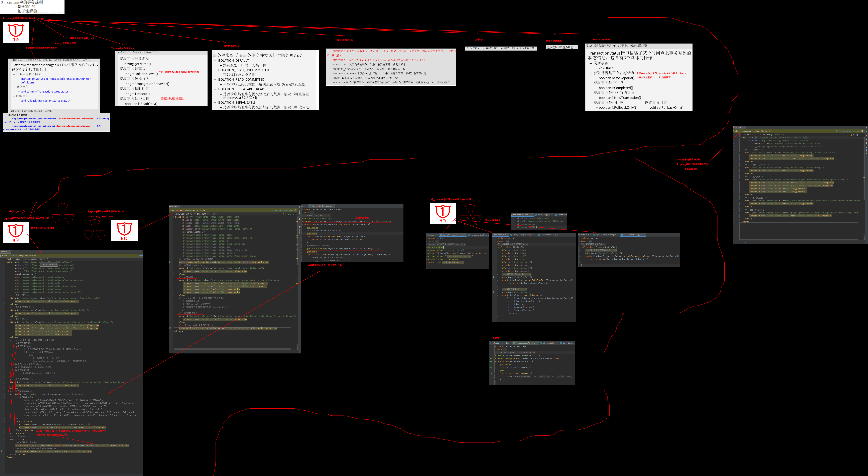Click the run class double-arrow icon at AccountServiceTest
Image resolution: width=868 pixels, height=476 pixels.
pos(491,361)
